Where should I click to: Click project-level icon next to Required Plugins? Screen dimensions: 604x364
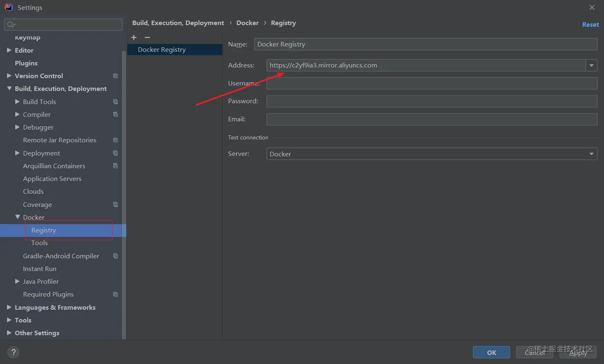pyautogui.click(x=115, y=294)
